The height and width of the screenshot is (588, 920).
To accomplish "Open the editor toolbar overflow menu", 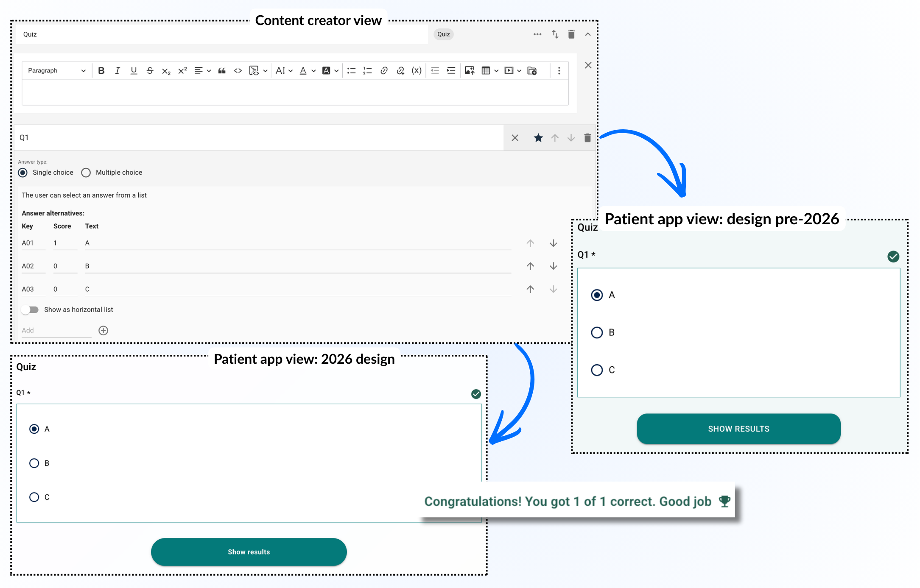I will pos(559,71).
